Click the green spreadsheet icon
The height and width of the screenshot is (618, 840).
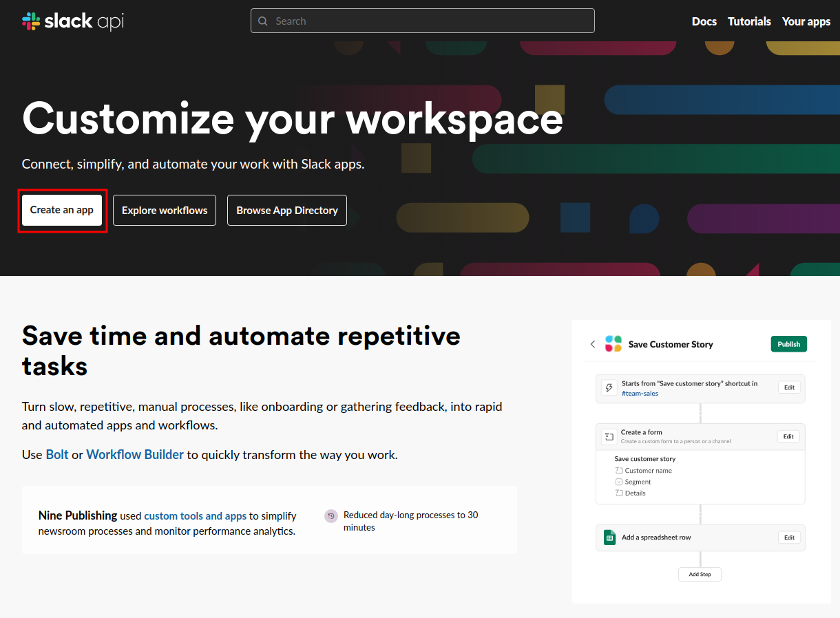(609, 537)
